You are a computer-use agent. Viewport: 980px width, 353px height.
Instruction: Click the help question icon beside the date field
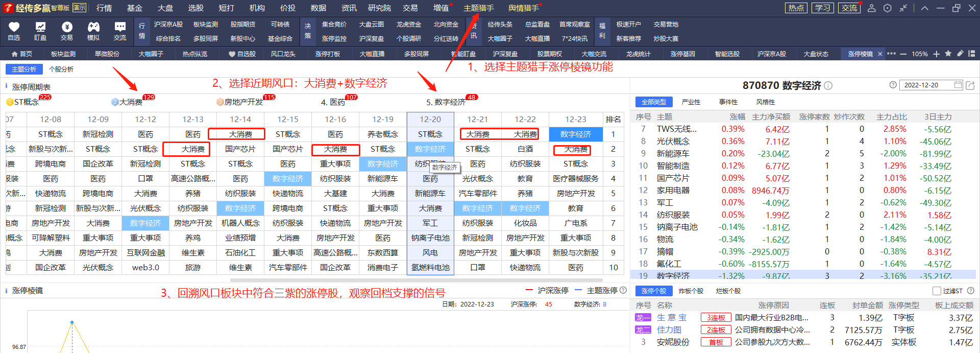point(893,85)
